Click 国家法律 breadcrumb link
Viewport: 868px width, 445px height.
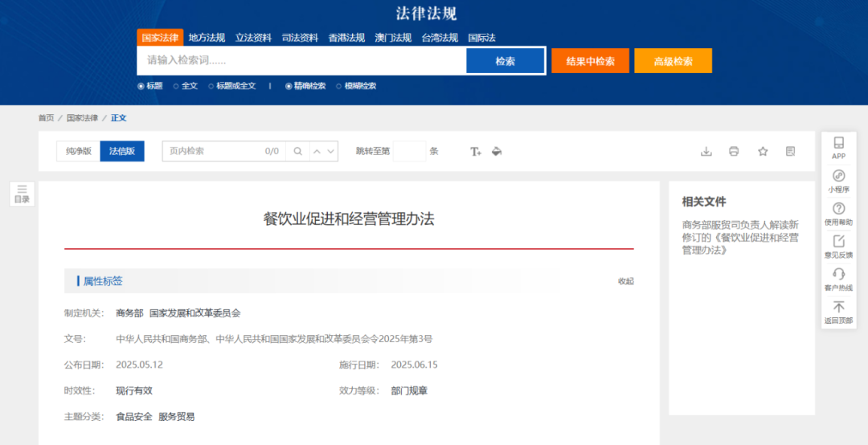tap(83, 118)
